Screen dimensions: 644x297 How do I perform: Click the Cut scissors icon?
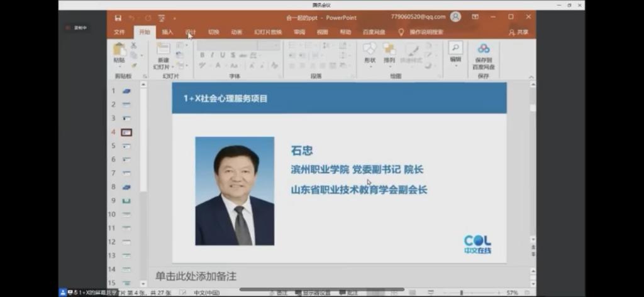134,46
